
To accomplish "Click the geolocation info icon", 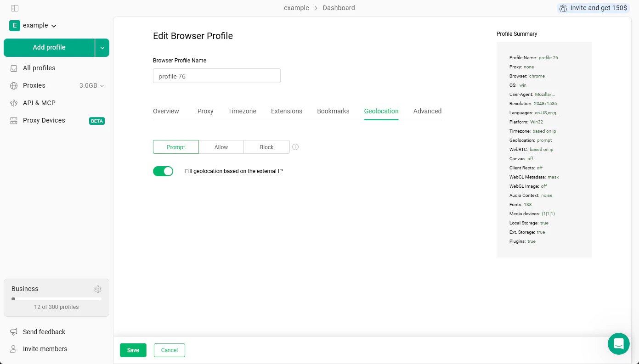I will [295, 147].
